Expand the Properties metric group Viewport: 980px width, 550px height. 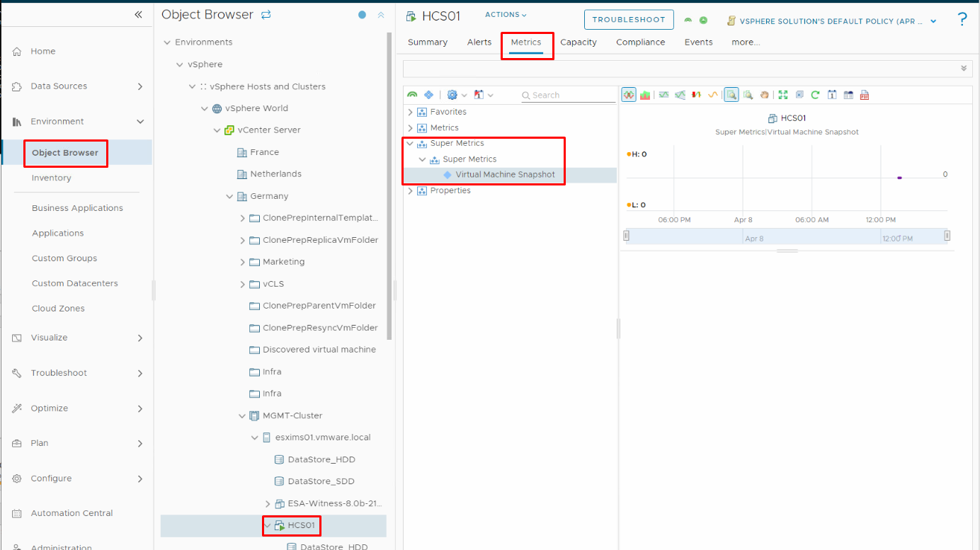(410, 190)
